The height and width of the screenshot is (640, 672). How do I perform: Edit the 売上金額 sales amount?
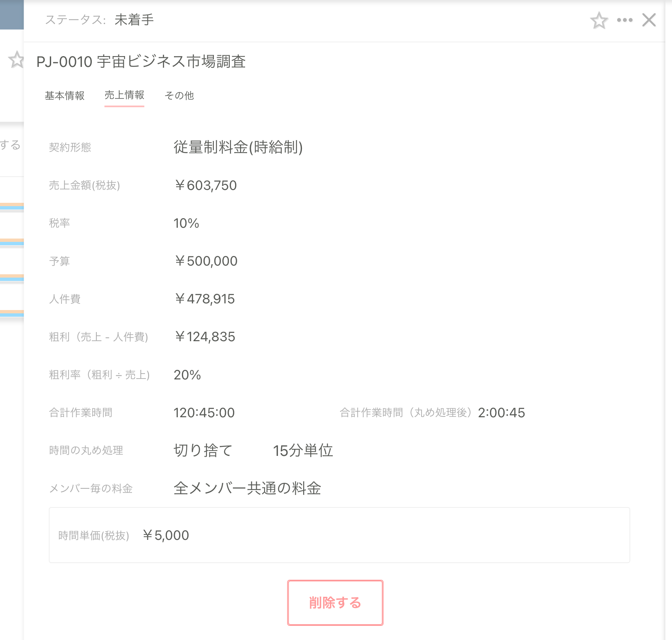(x=206, y=185)
